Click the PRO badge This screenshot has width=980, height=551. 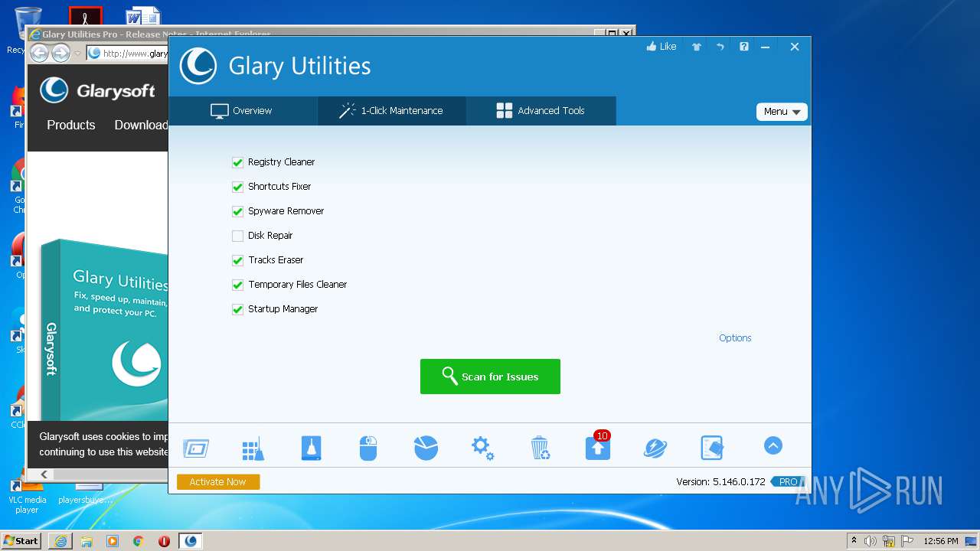tap(788, 482)
